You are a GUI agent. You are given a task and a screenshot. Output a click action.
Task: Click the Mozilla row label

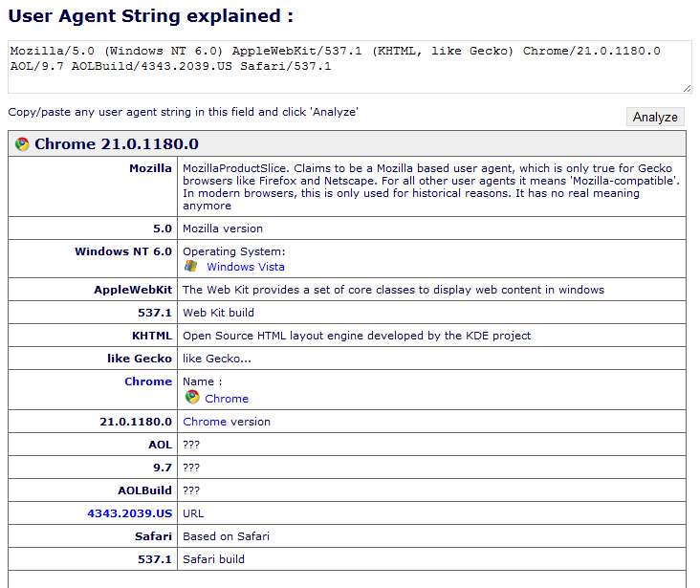coord(150,168)
